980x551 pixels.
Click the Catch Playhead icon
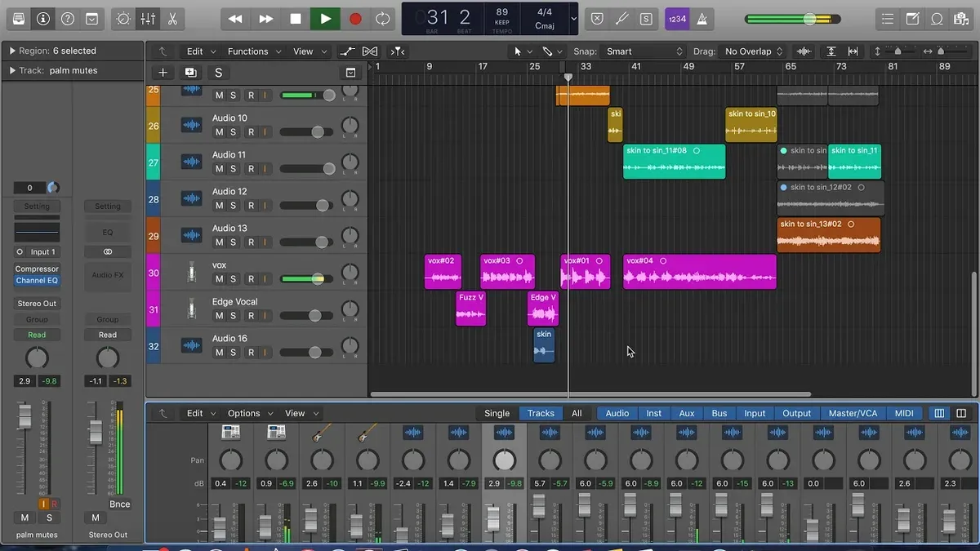[x=397, y=51]
